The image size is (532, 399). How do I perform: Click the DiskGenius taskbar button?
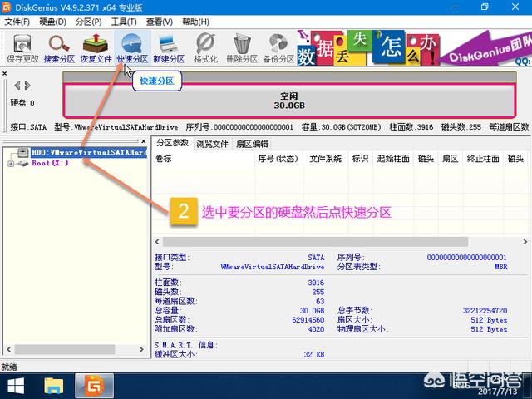point(94,386)
